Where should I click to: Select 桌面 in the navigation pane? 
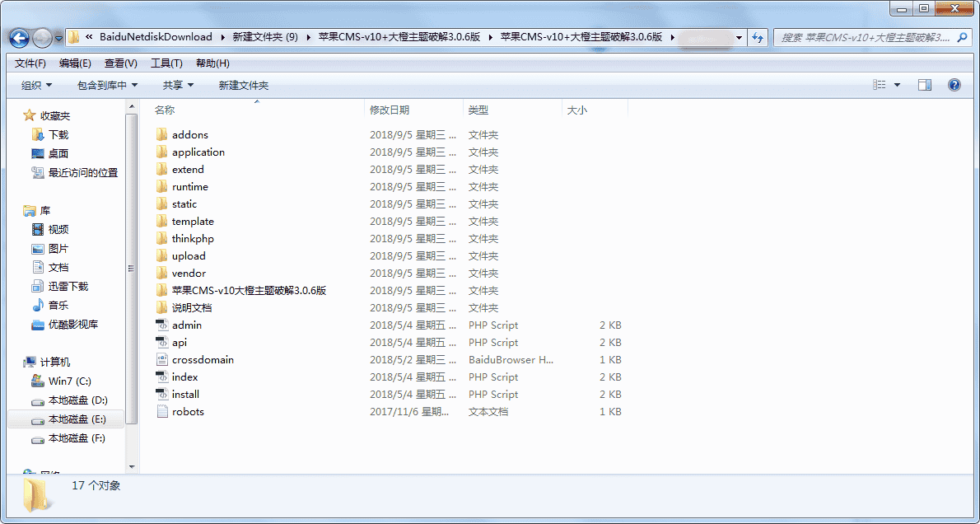(x=58, y=154)
